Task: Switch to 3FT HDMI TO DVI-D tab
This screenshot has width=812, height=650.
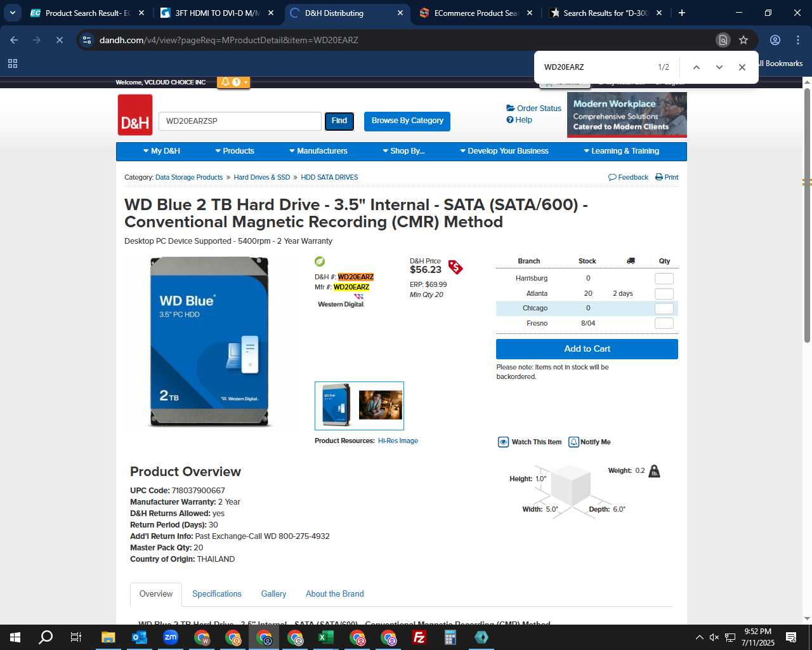Action: click(216, 13)
